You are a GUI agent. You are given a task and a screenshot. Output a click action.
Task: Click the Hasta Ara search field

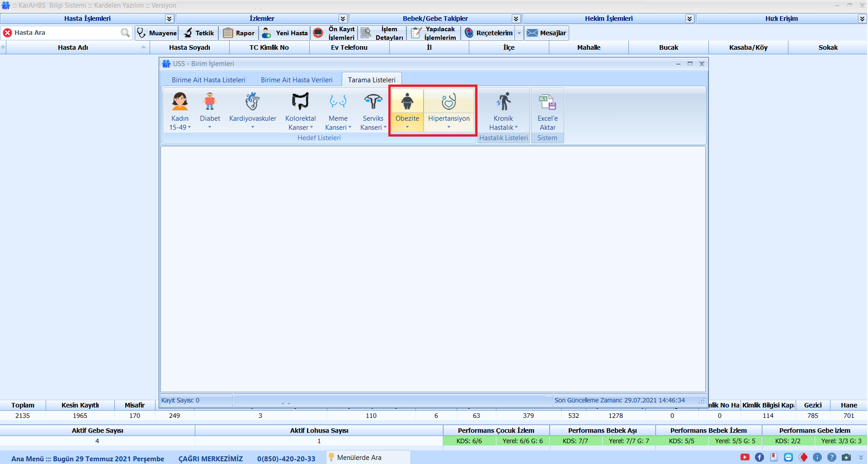click(66, 33)
